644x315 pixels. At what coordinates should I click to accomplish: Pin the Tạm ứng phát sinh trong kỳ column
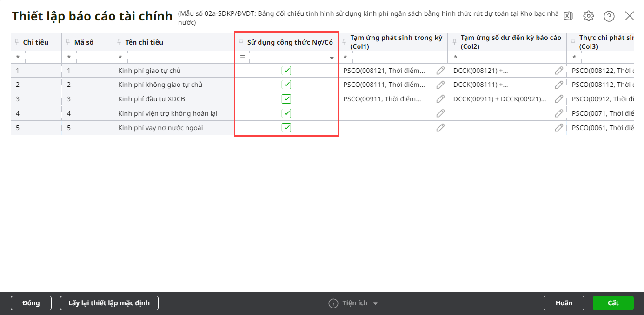click(x=345, y=42)
